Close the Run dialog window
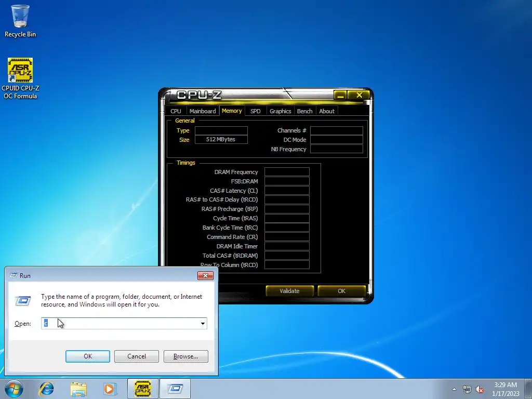The height and width of the screenshot is (399, 532). 205,275
